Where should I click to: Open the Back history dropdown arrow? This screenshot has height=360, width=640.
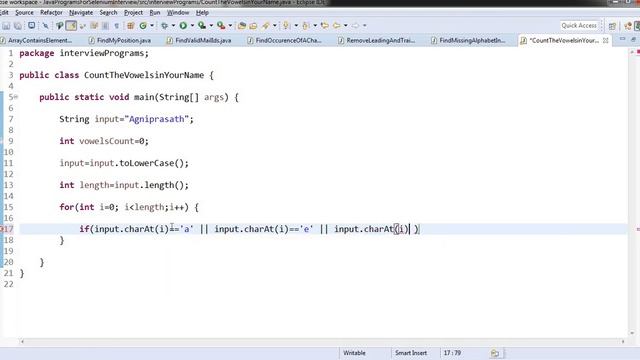point(346,26)
